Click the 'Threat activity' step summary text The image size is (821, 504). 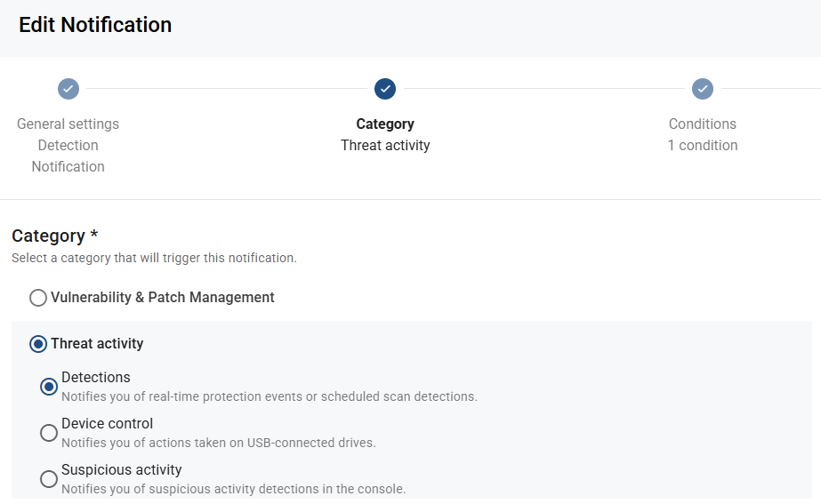pos(385,146)
